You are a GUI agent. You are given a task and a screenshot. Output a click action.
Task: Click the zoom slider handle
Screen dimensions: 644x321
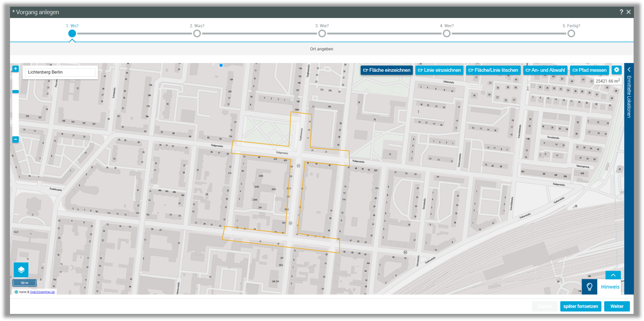click(x=15, y=92)
